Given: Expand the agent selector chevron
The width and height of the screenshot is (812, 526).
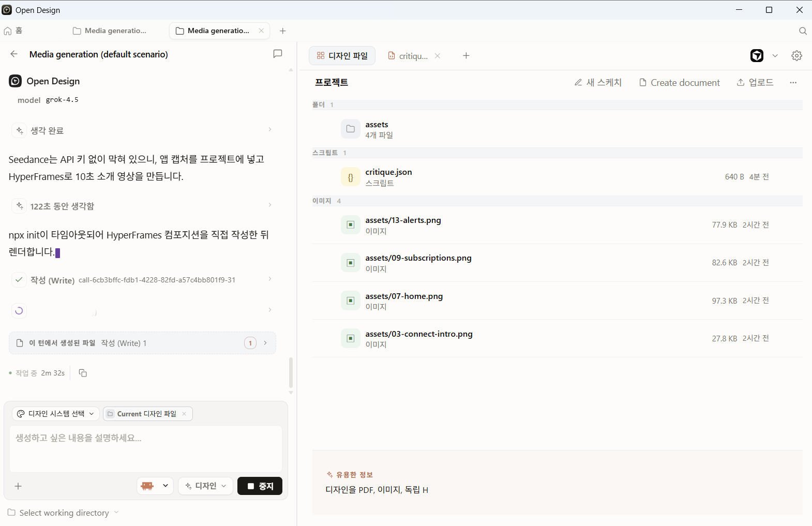Looking at the screenshot, I should pyautogui.click(x=775, y=56).
